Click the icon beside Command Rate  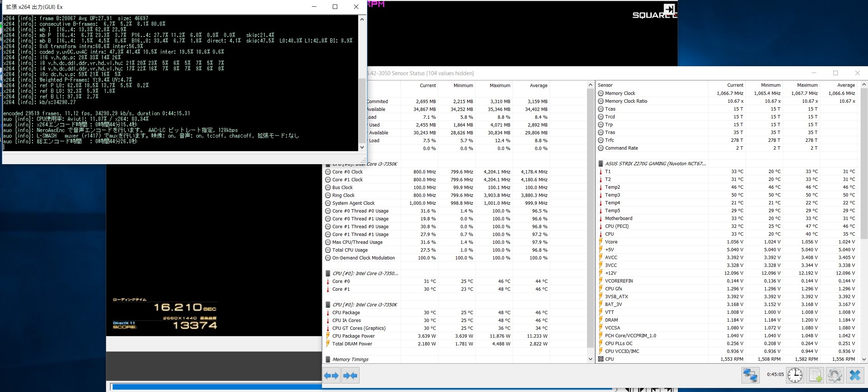(601, 148)
